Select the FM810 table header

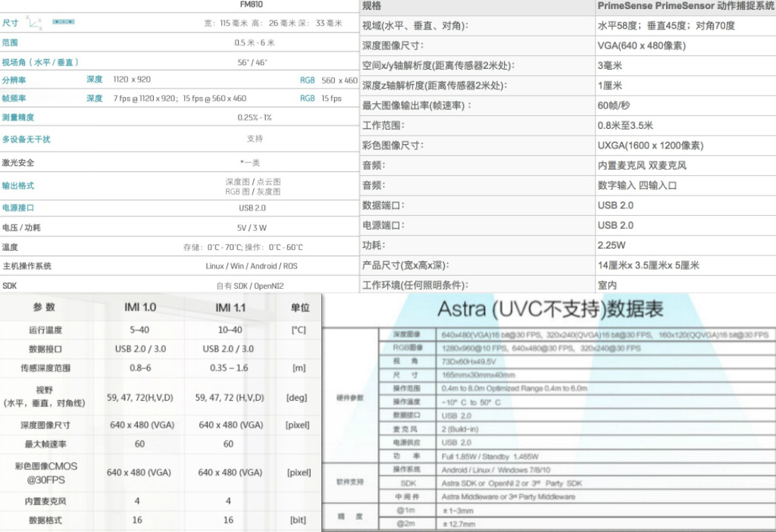click(252, 5)
